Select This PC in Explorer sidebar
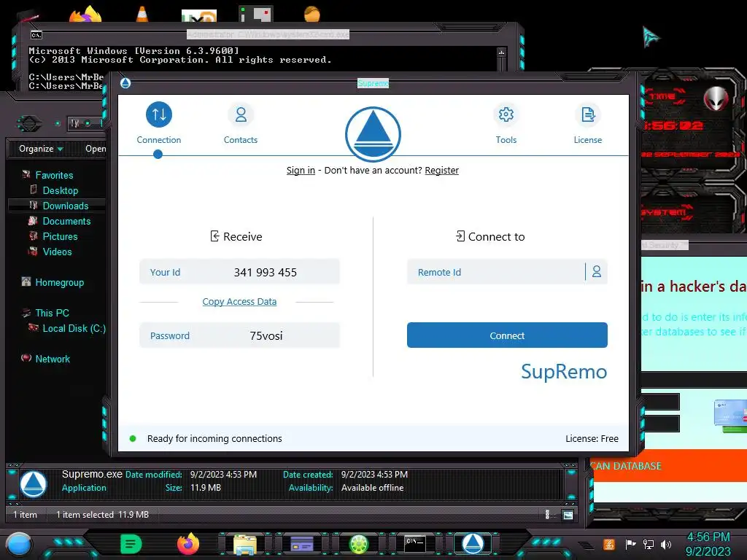Viewport: 747px width, 560px height. click(x=52, y=313)
